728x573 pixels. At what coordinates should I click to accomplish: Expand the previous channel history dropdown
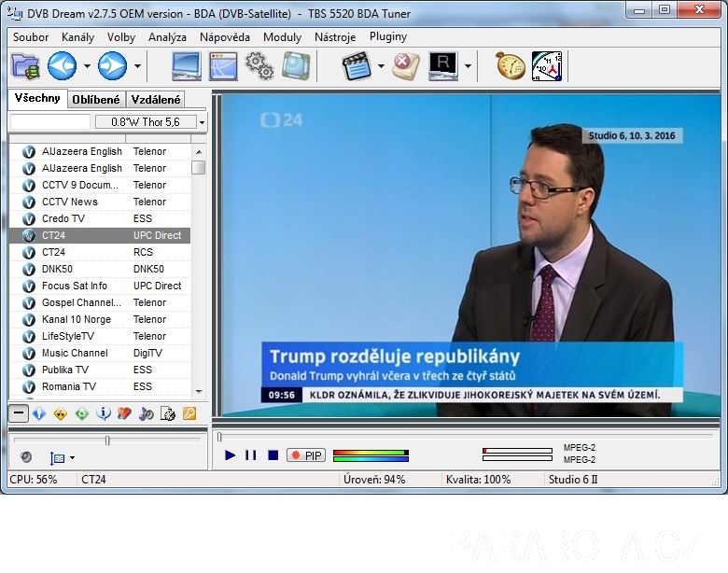pos(87,66)
